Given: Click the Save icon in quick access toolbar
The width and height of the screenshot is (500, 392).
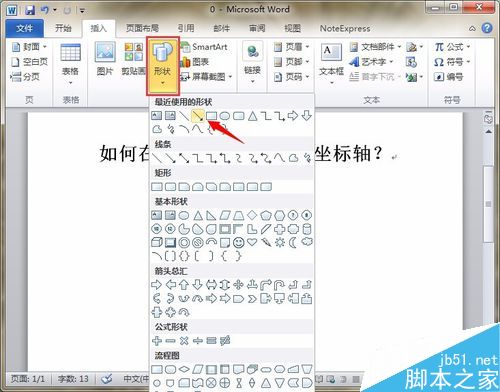Looking at the screenshot, I should click(x=30, y=10).
